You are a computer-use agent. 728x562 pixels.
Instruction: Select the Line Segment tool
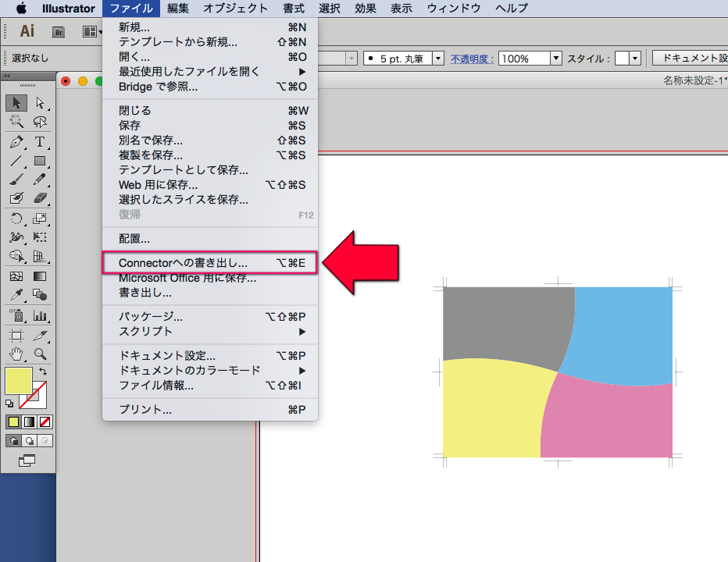point(16,161)
